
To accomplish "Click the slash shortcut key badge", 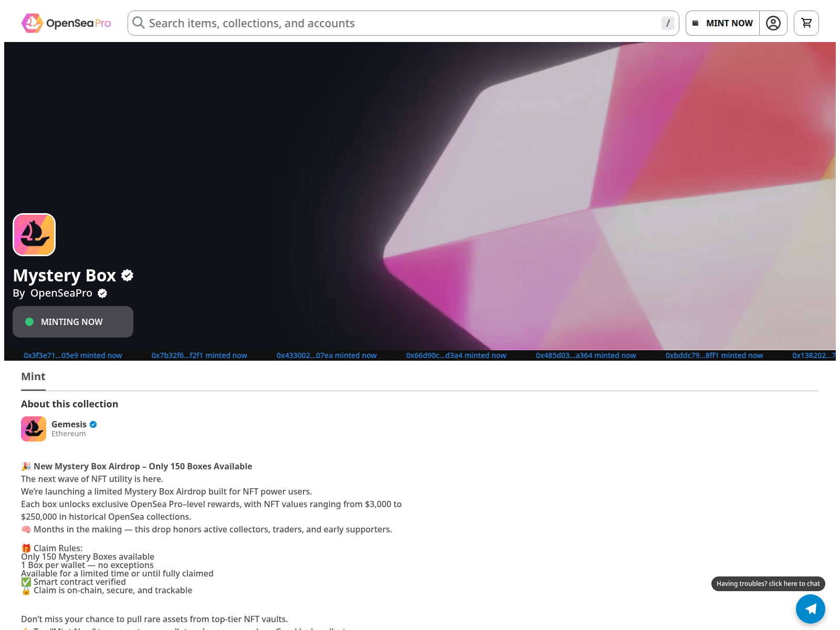I will click(668, 23).
